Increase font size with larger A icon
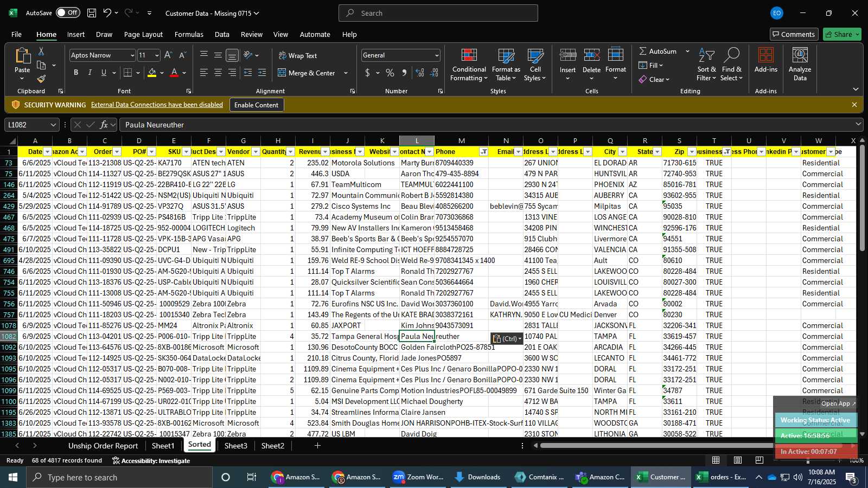Screen dimensions: 868x488 tap(168, 55)
